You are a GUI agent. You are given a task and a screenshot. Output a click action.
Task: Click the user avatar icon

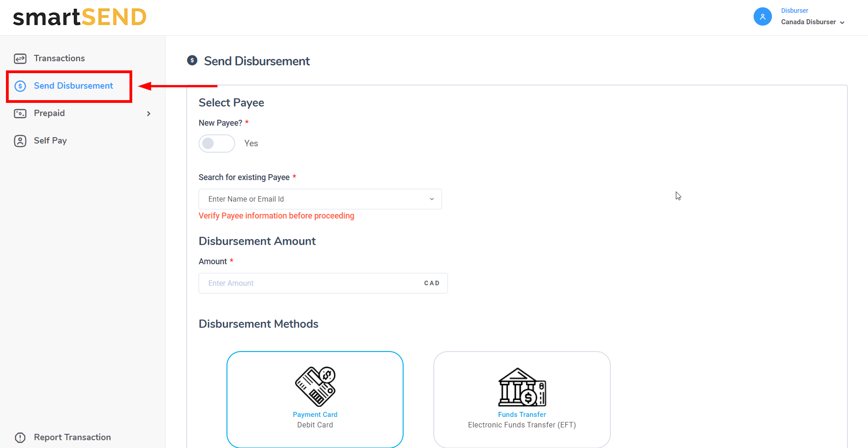pos(762,16)
